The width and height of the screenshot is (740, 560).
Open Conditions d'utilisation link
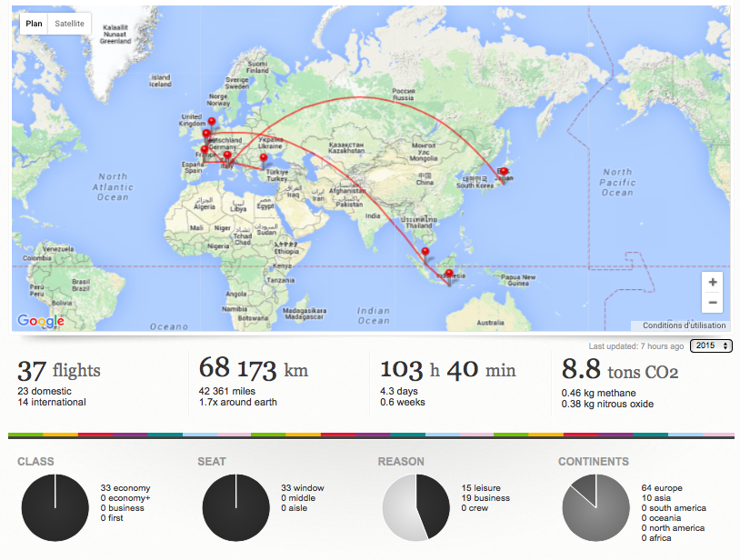684,325
